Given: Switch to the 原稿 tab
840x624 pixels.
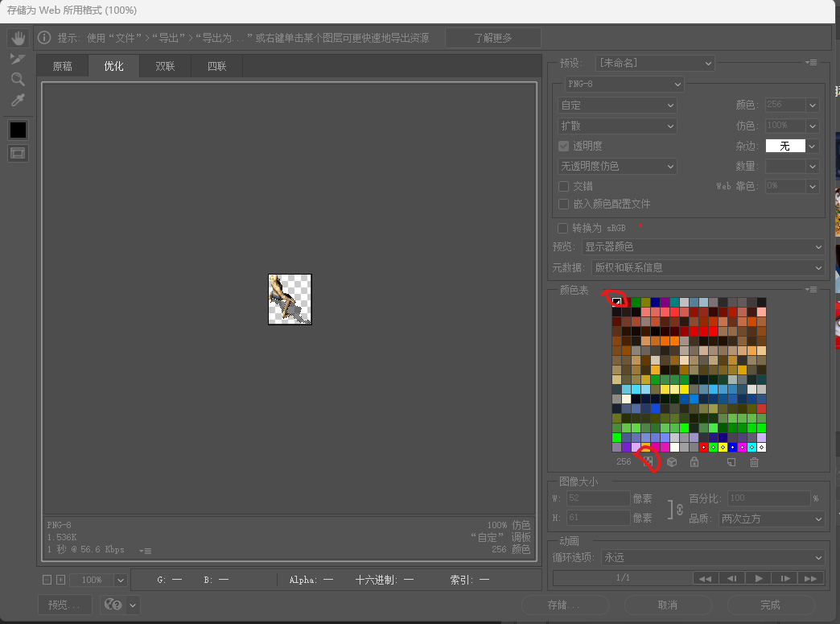Looking at the screenshot, I should pyautogui.click(x=62, y=66).
